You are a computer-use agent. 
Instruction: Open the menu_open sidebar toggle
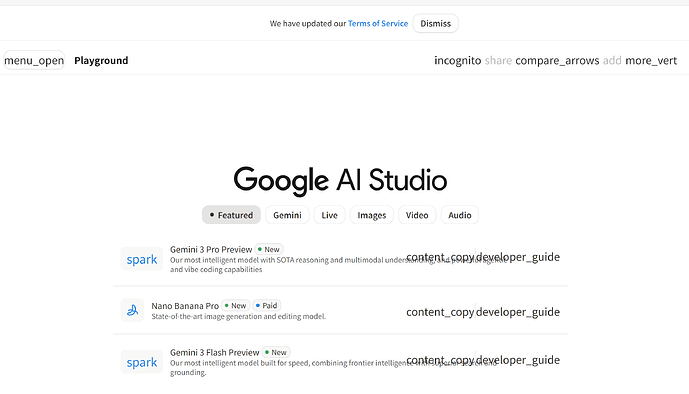34,60
